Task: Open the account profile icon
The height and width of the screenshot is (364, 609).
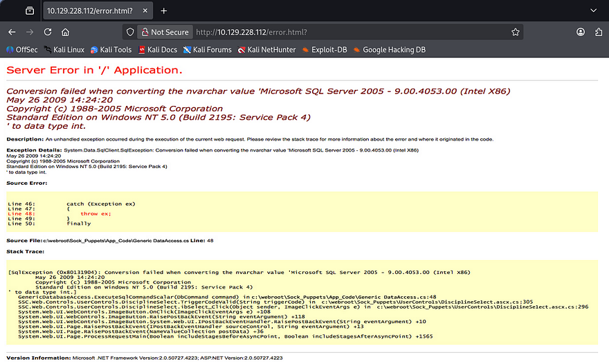Action: point(580,33)
